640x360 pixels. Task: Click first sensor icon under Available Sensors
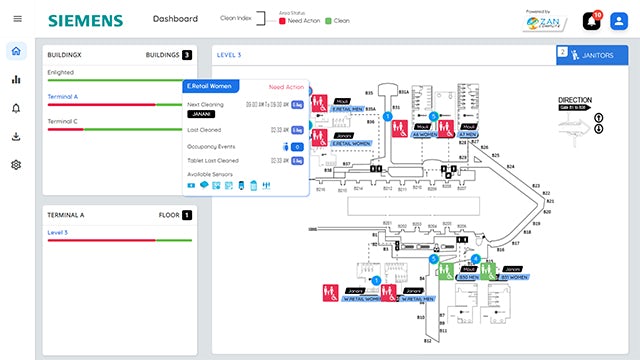[x=191, y=185]
